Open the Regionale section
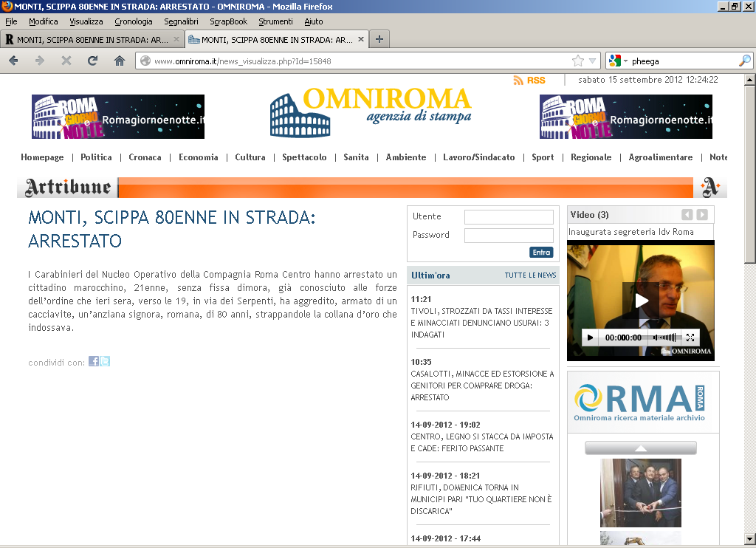 [x=591, y=157]
